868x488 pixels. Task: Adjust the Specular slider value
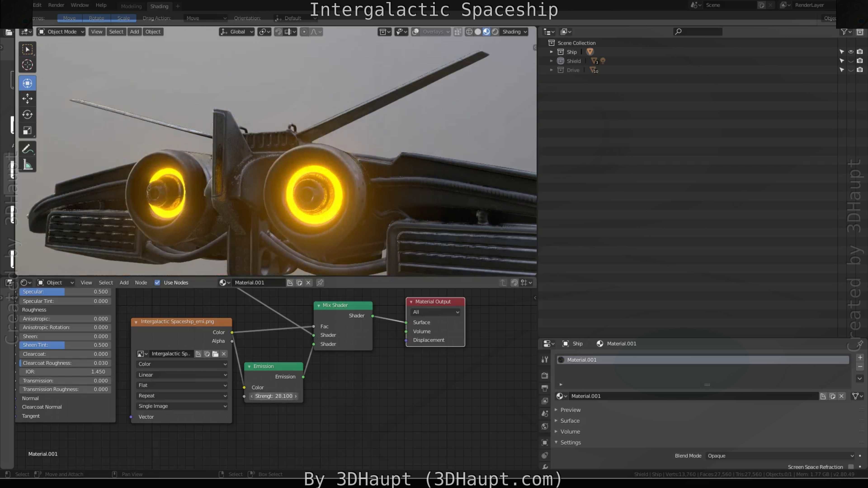(65, 292)
